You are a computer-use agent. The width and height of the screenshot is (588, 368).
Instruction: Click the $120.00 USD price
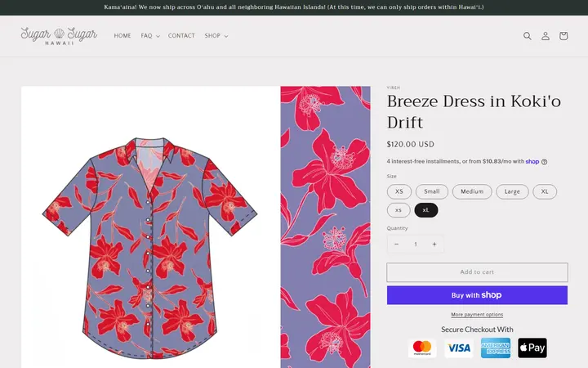pyautogui.click(x=410, y=144)
